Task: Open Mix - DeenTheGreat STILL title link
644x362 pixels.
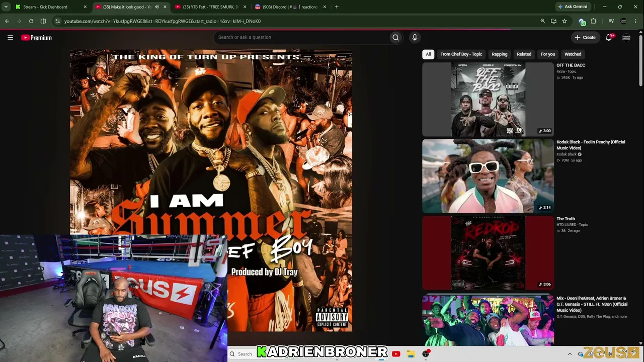Action: [x=592, y=304]
